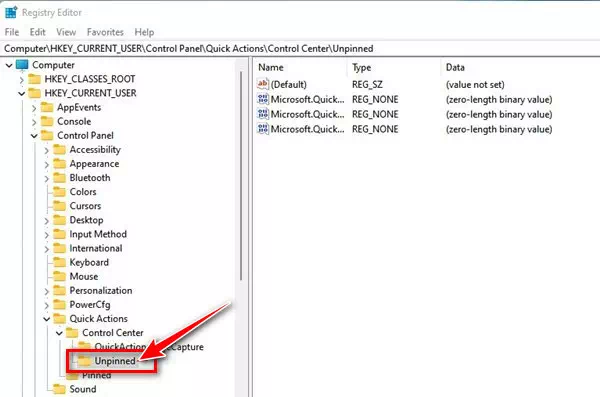Open the View menu
Screen dimensions: 600x397
click(x=66, y=32)
